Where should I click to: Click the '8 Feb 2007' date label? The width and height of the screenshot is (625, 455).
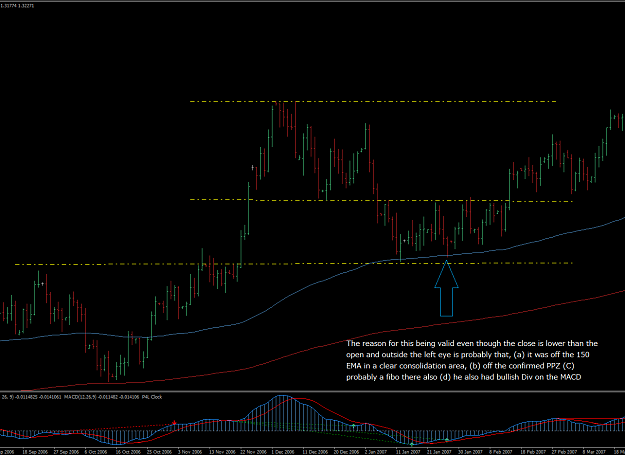[x=501, y=452]
